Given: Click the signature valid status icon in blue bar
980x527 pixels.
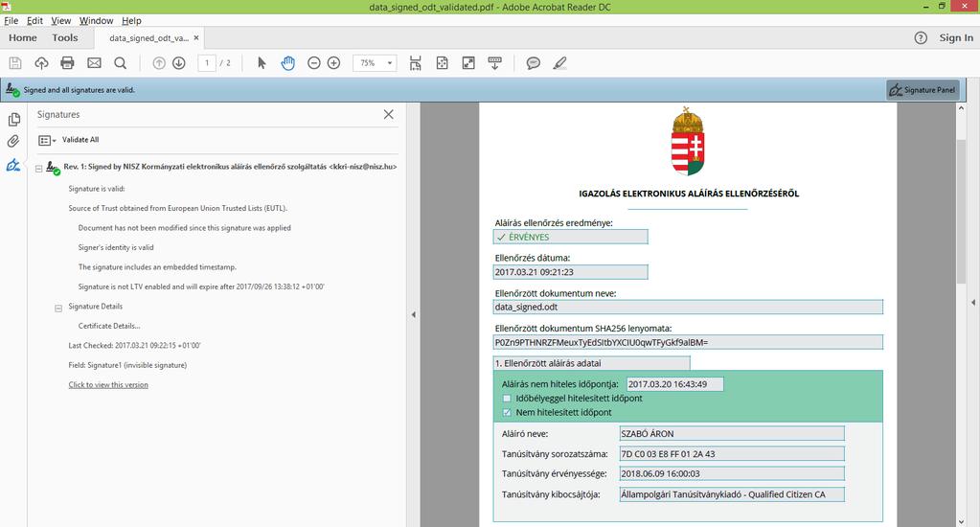Looking at the screenshot, I should pyautogui.click(x=12, y=90).
